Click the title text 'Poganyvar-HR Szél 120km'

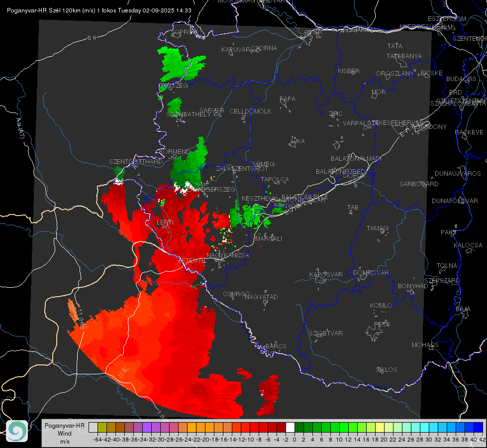click(43, 10)
